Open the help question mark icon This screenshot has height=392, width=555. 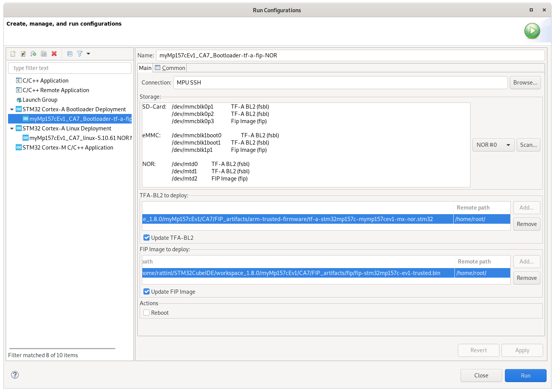tap(15, 375)
